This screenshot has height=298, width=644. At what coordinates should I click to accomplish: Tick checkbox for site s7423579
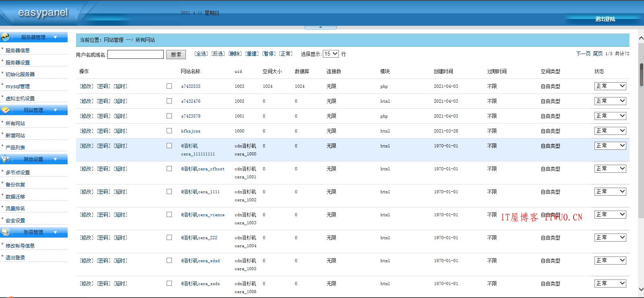pyautogui.click(x=169, y=116)
